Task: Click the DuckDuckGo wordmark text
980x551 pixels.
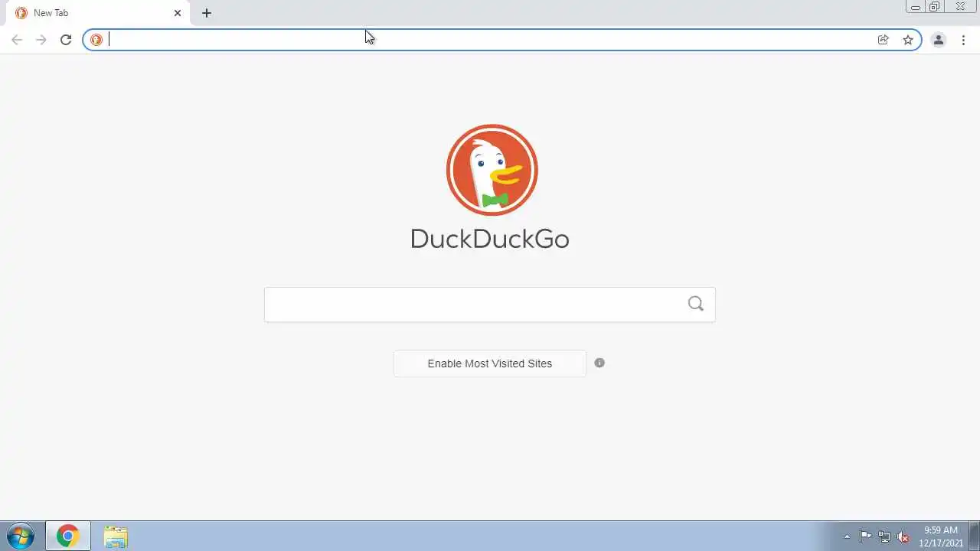Action: pyautogui.click(x=490, y=239)
